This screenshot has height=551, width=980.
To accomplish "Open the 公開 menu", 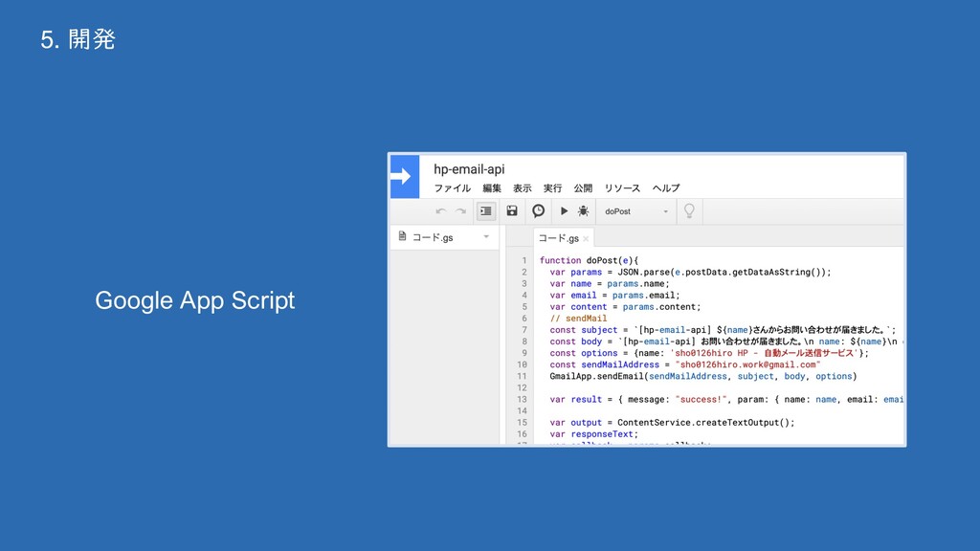I will (x=583, y=188).
